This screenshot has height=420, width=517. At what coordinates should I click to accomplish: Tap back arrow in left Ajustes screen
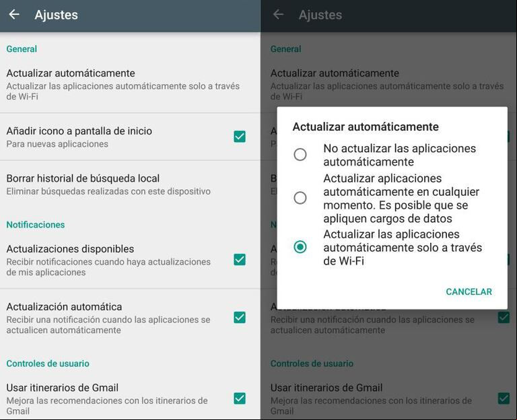pos(14,15)
